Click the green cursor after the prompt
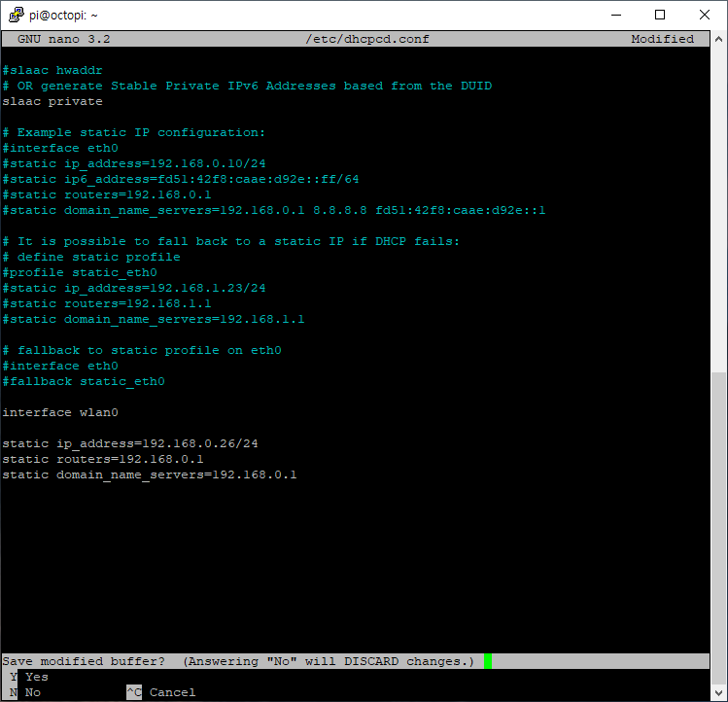The image size is (728, 702). 488,661
